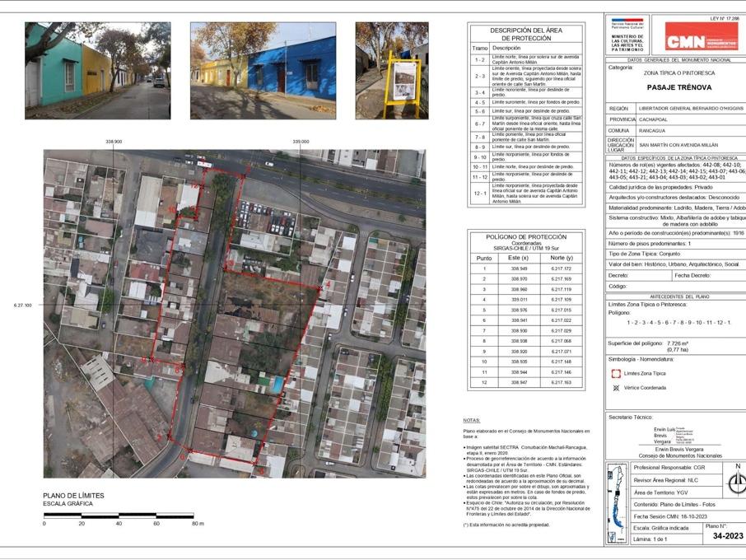Image resolution: width=746 pixels, height=560 pixels.
Task: Click the 'Erwin Brevis Vergara' signature name
Action: tap(679, 449)
